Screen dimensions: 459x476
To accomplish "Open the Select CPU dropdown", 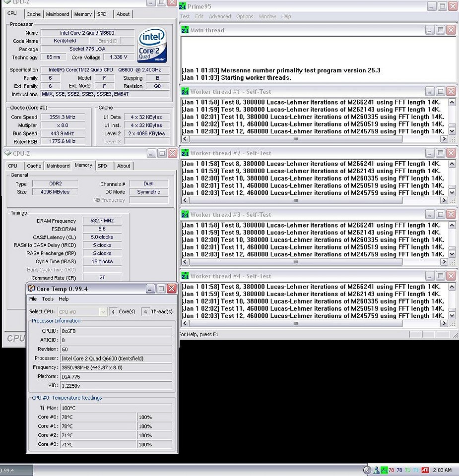I will [103, 311].
